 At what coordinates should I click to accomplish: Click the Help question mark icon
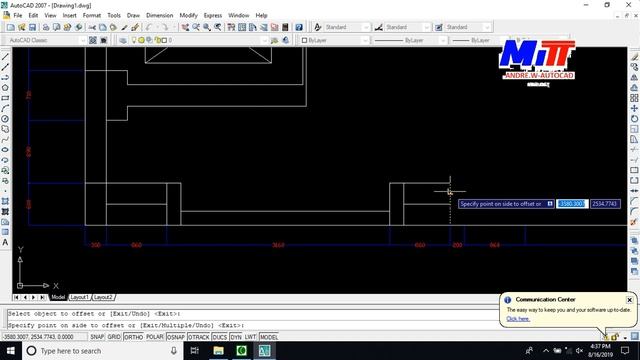point(299,27)
